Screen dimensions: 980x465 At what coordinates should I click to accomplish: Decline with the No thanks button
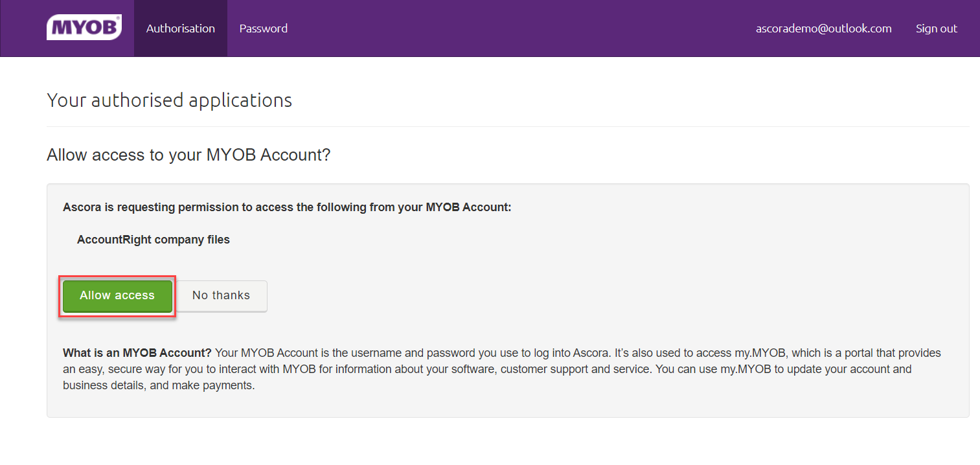coord(221,296)
